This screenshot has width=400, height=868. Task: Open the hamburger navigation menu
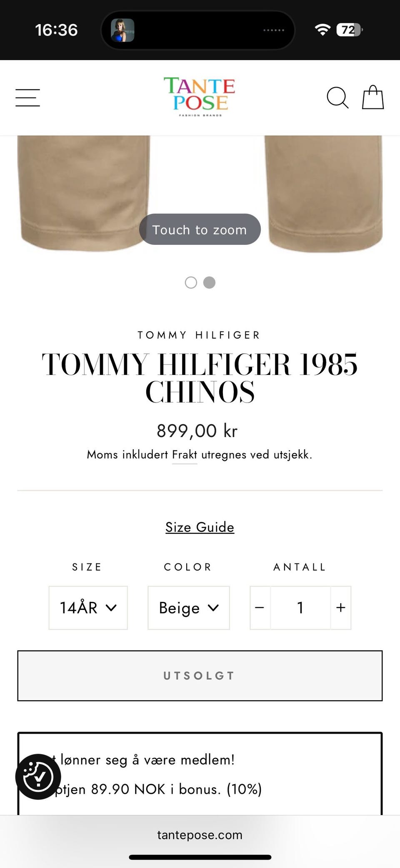27,98
